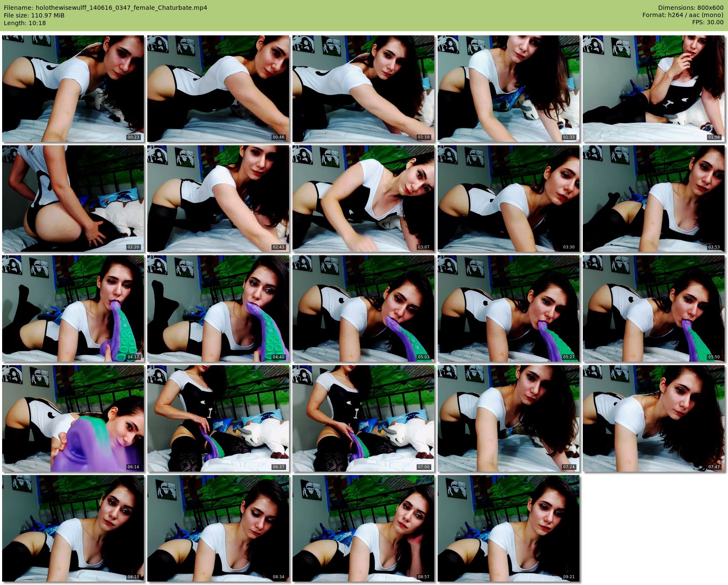Image resolution: width=728 pixels, height=585 pixels.
Task: Choose the thumbnail stamped 07:00
Action: (x=363, y=418)
